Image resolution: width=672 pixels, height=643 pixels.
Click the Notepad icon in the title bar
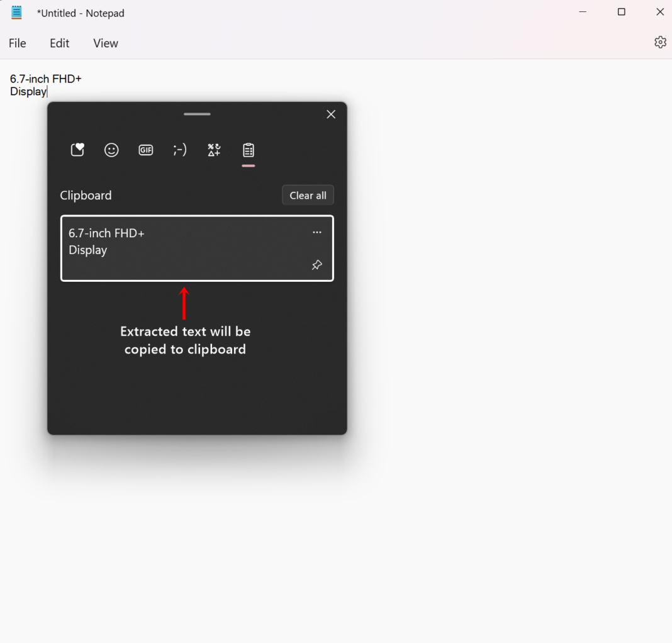pos(16,12)
